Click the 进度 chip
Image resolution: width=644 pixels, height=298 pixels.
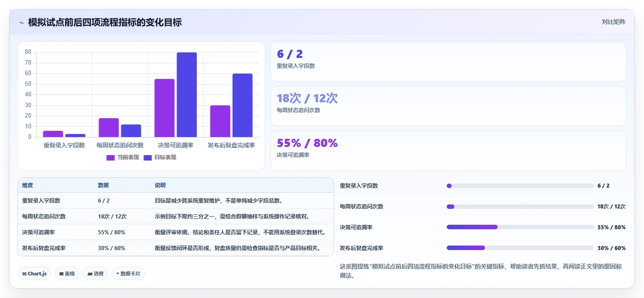click(x=95, y=274)
